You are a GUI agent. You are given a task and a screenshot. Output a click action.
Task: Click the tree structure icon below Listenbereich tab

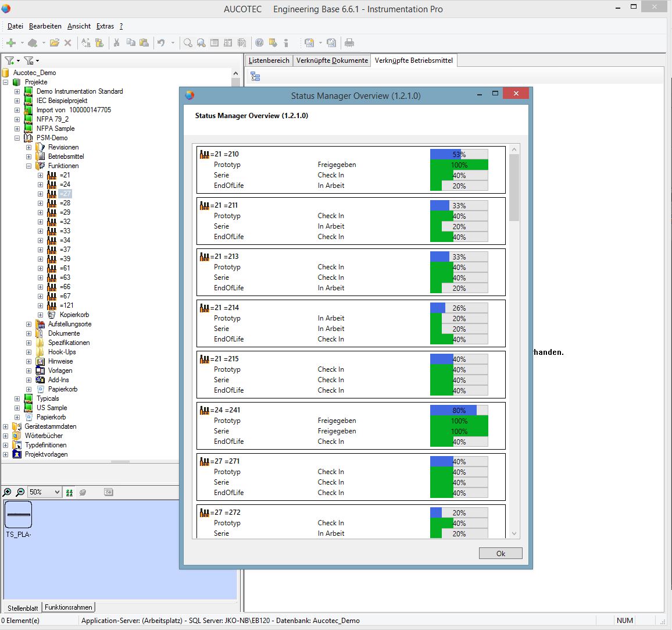(x=255, y=77)
